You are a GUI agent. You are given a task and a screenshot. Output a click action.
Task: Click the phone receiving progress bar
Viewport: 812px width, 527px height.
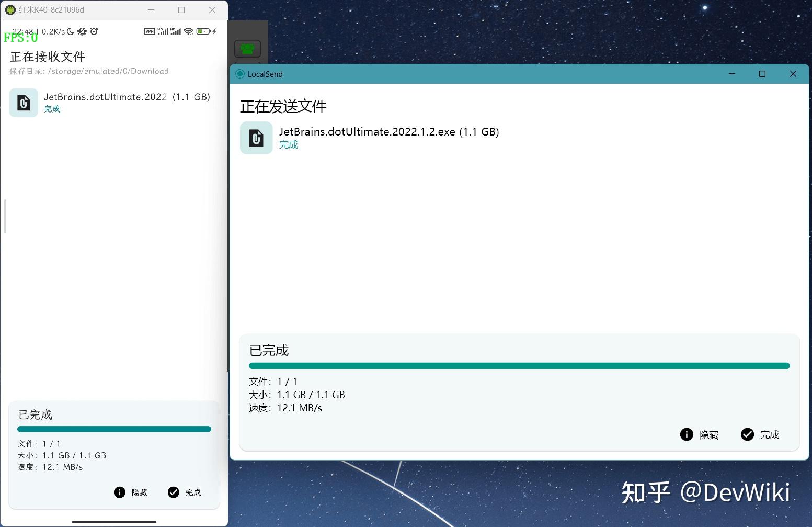(114, 429)
